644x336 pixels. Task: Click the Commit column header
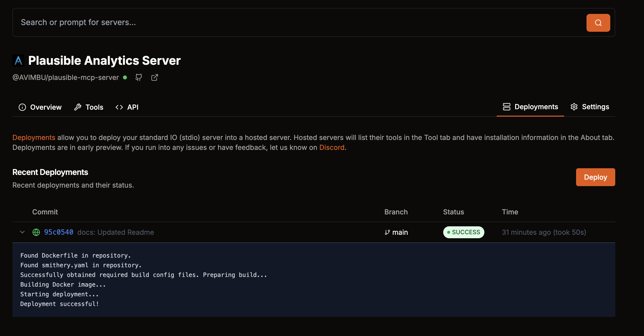tap(45, 212)
